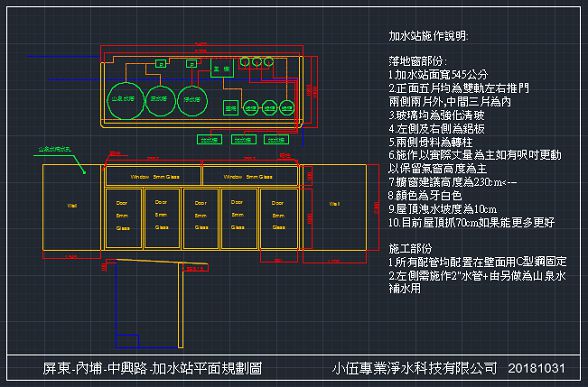Select the left Wall panel
588x387 pixels.
point(72,207)
